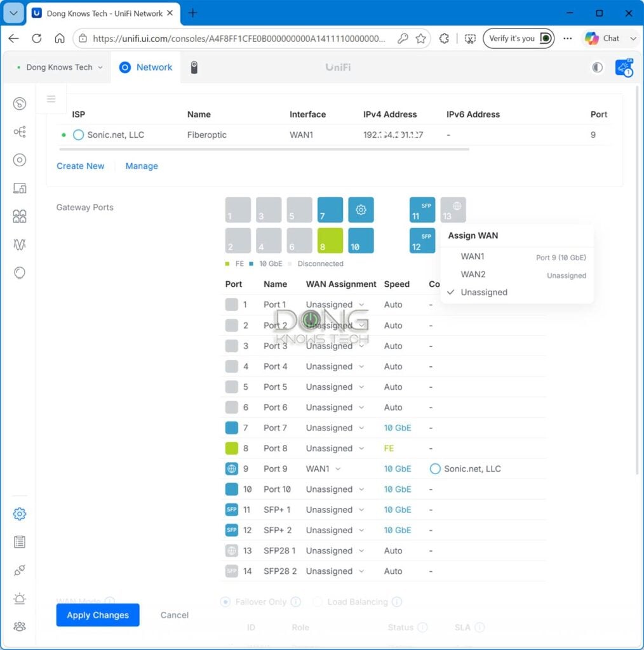Screen dimensions: 644x650
Task: Open the Settings gear in sidebar
Action: pyautogui.click(x=20, y=514)
